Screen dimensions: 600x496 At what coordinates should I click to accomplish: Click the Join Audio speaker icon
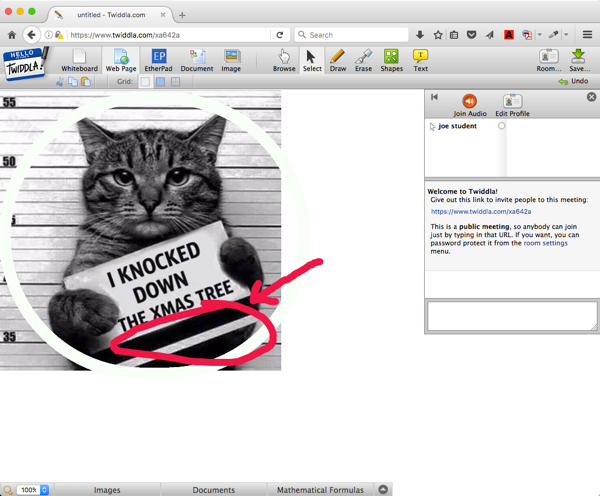[470, 103]
